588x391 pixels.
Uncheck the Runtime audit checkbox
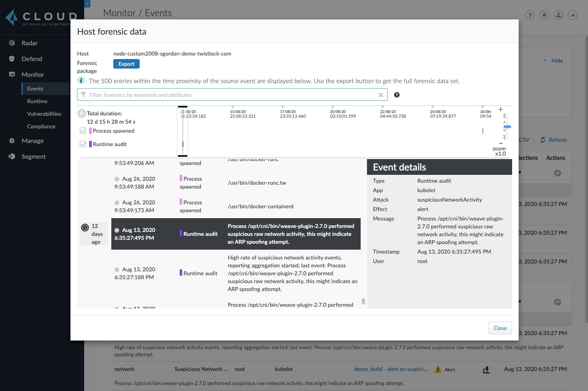83,144
